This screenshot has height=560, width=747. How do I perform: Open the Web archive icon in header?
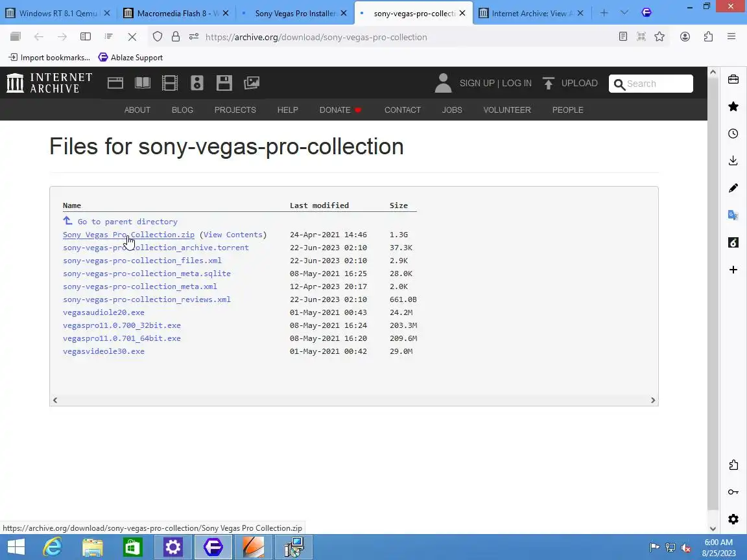point(115,83)
